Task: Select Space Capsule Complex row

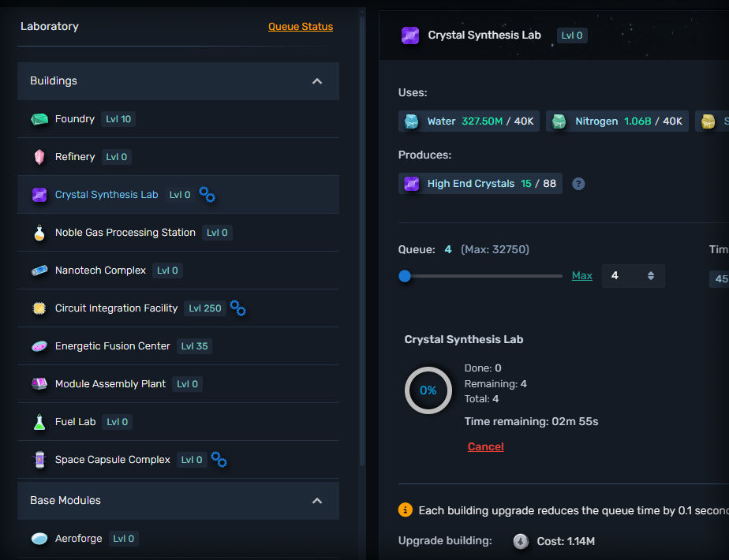Action: pyautogui.click(x=178, y=460)
